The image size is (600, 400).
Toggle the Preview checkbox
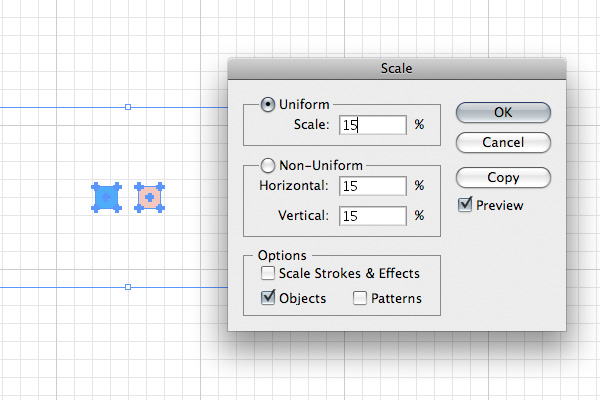465,205
